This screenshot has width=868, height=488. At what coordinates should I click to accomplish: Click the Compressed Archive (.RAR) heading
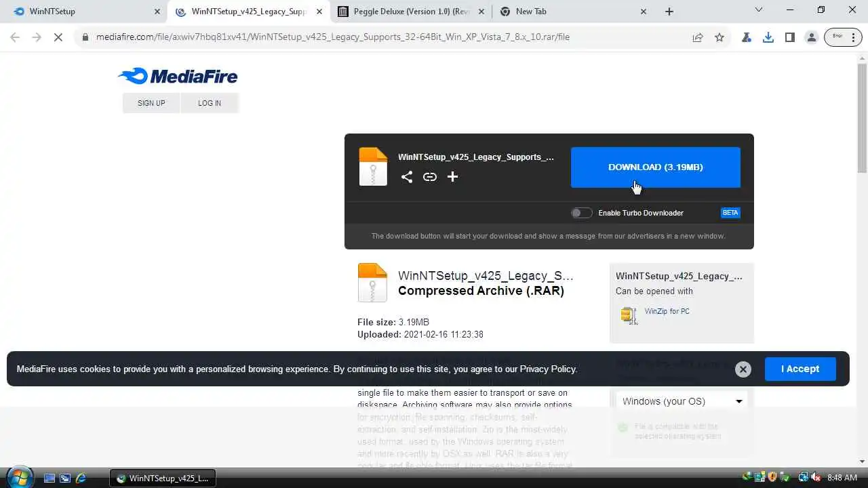[481, 291]
